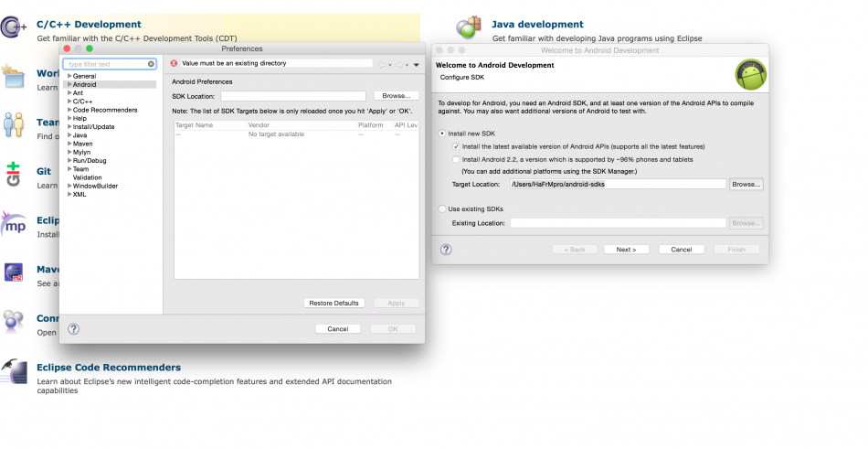
Task: Click the Target Name column header
Action: click(210, 125)
